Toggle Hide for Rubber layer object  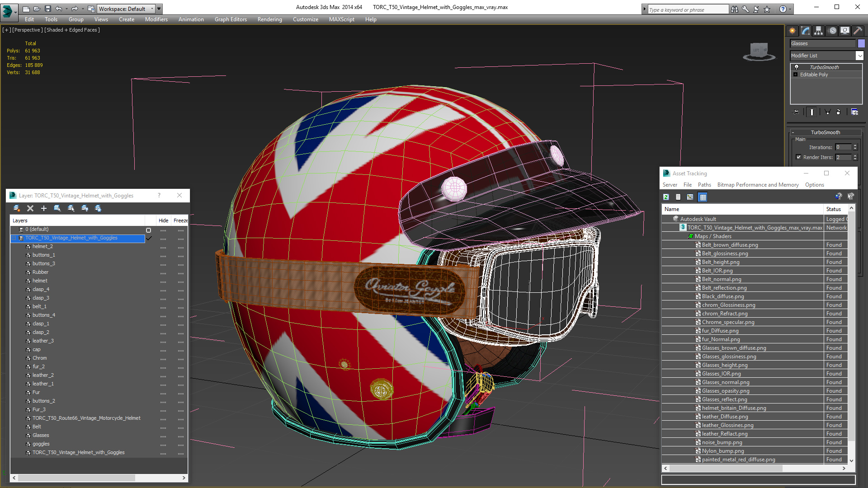[163, 273]
